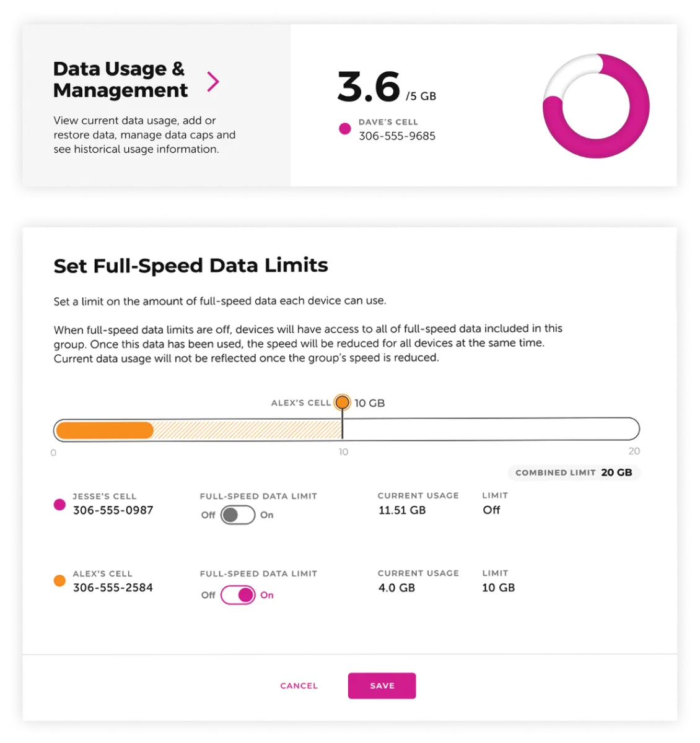Click the Set Full-Speed Data Limits title

(x=190, y=265)
